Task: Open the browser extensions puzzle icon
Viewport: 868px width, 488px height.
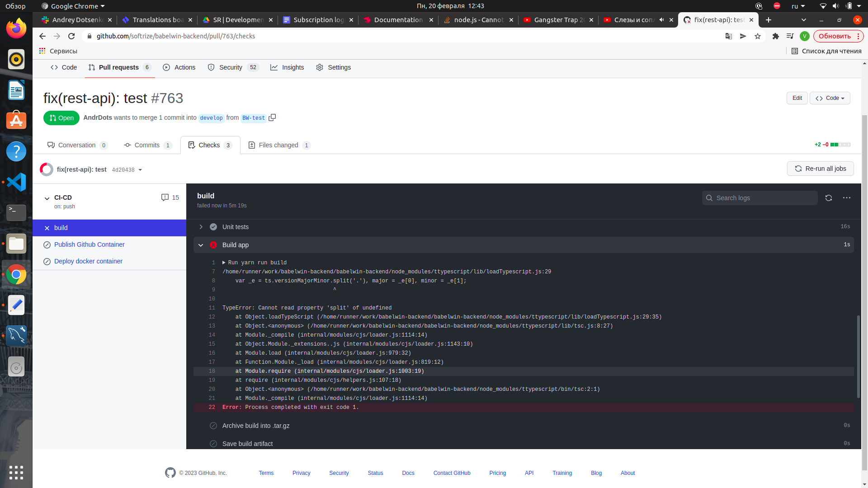Action: pyautogui.click(x=776, y=36)
